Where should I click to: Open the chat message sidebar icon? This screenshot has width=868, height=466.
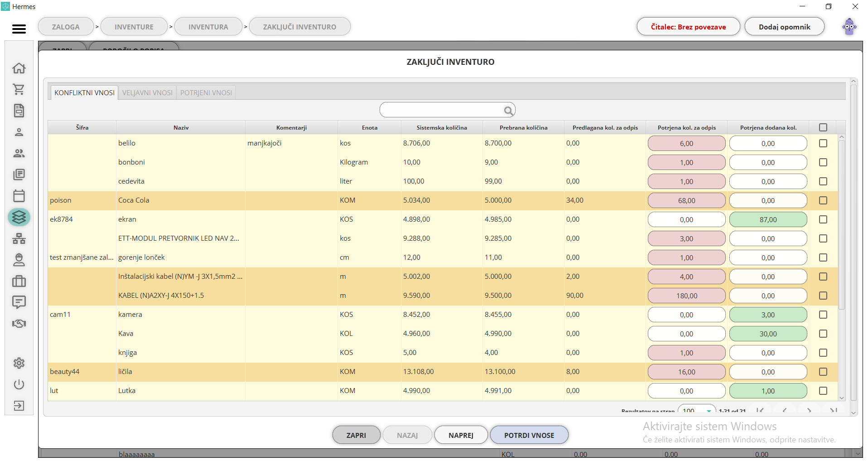[19, 302]
